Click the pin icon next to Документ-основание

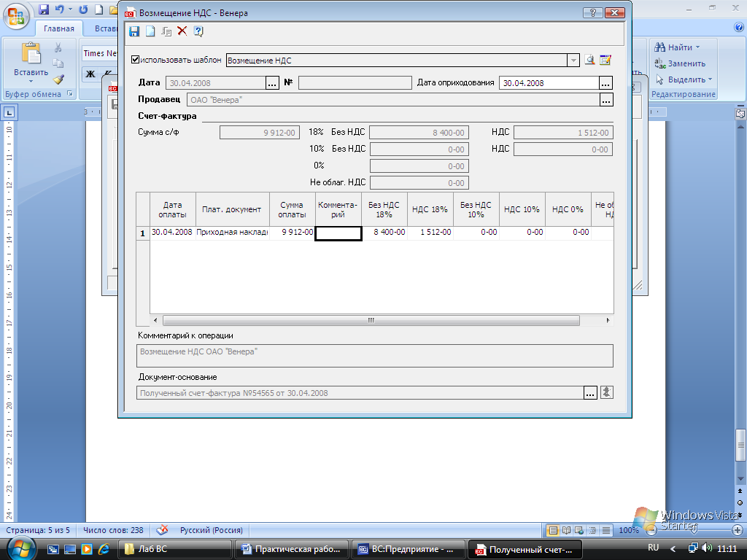(x=606, y=392)
